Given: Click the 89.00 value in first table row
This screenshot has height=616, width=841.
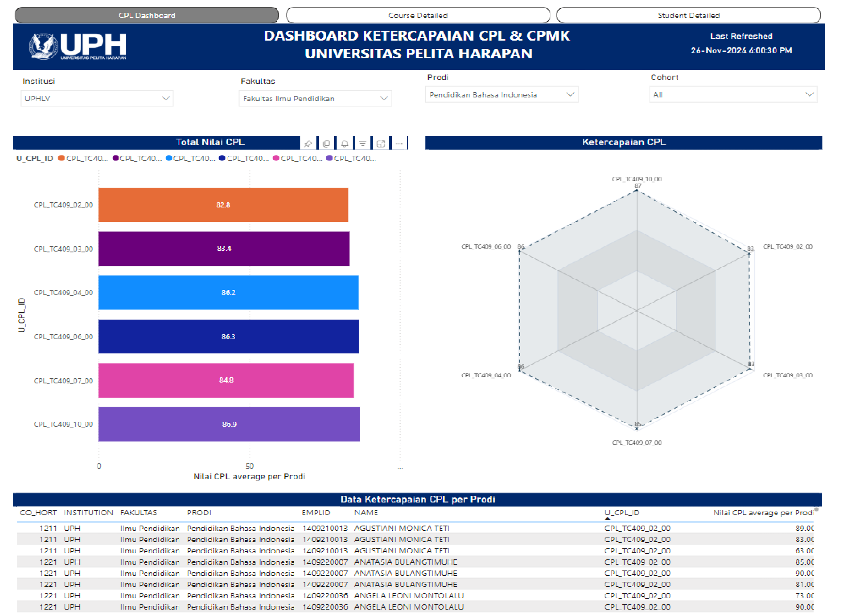Looking at the screenshot, I should click(805, 529).
